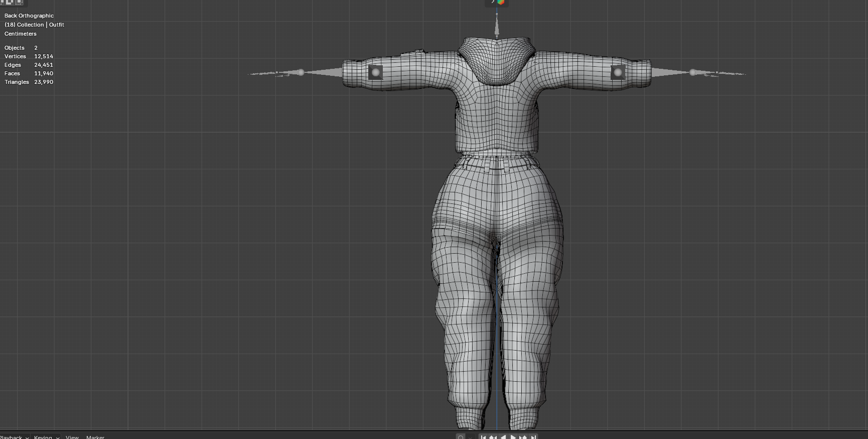Jump to the timeline start frame
This screenshot has width=868, height=439.
pyautogui.click(x=483, y=437)
